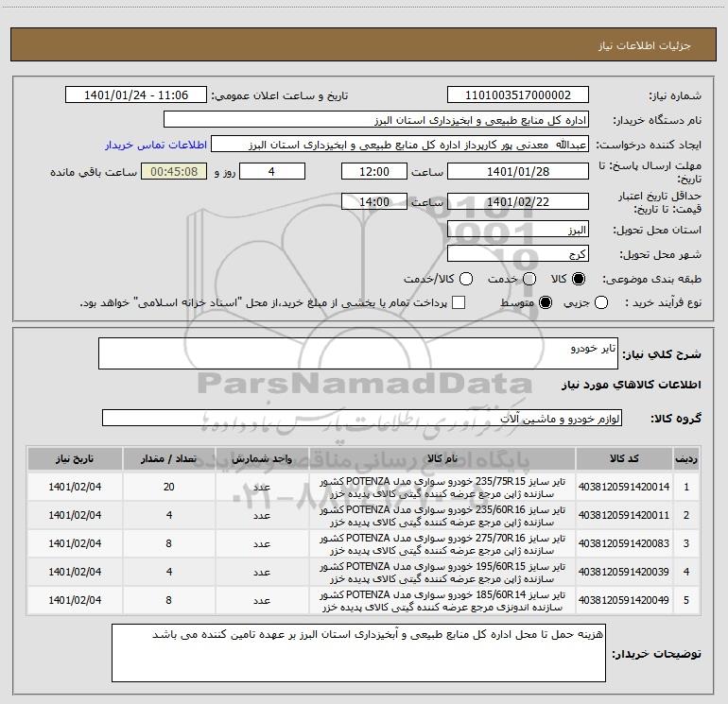Click the اطلاعات کالاهای مورد نیاز section heading
Viewport: 728px width, 704px height.
631,385
